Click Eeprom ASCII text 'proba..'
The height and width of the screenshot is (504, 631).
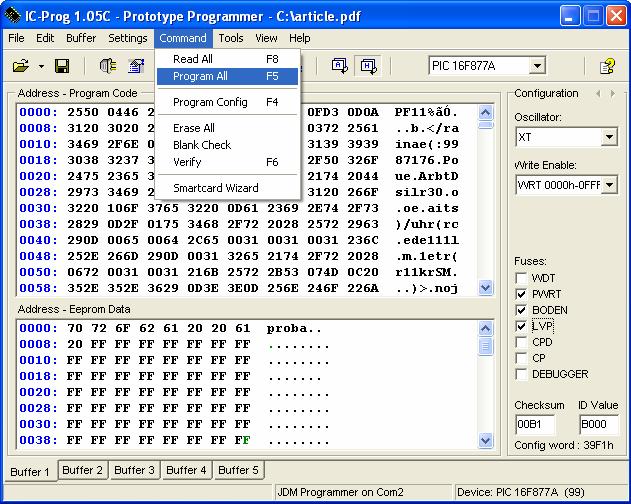coord(294,328)
